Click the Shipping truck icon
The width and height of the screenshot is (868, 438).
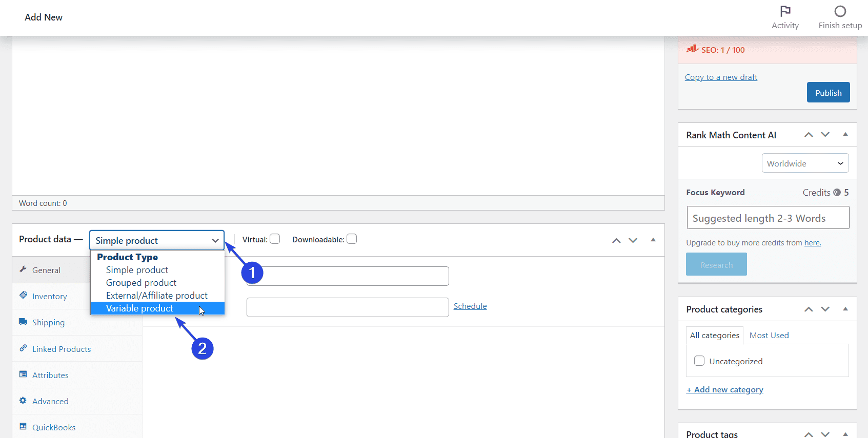[23, 322]
